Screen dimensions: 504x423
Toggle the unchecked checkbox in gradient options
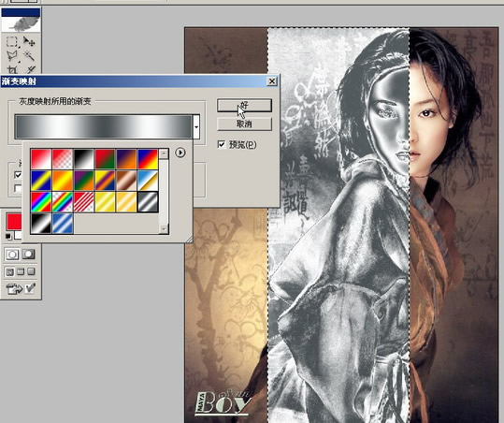(18, 188)
